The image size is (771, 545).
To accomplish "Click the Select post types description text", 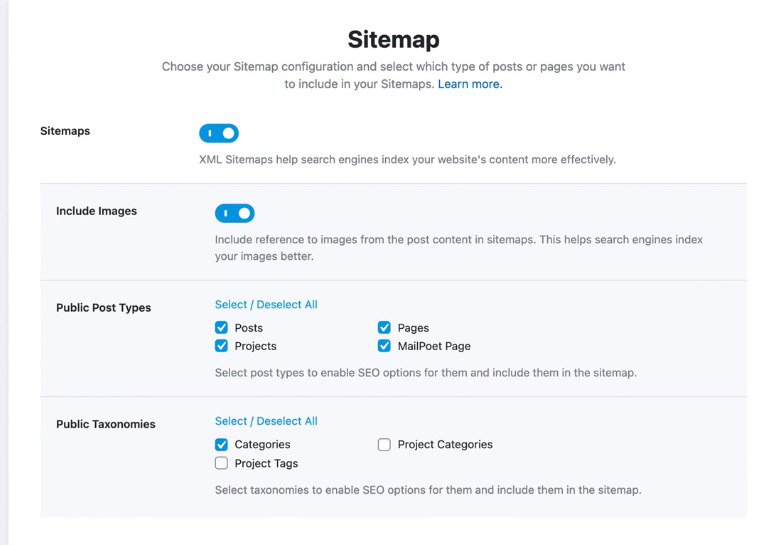I will pyautogui.click(x=425, y=373).
